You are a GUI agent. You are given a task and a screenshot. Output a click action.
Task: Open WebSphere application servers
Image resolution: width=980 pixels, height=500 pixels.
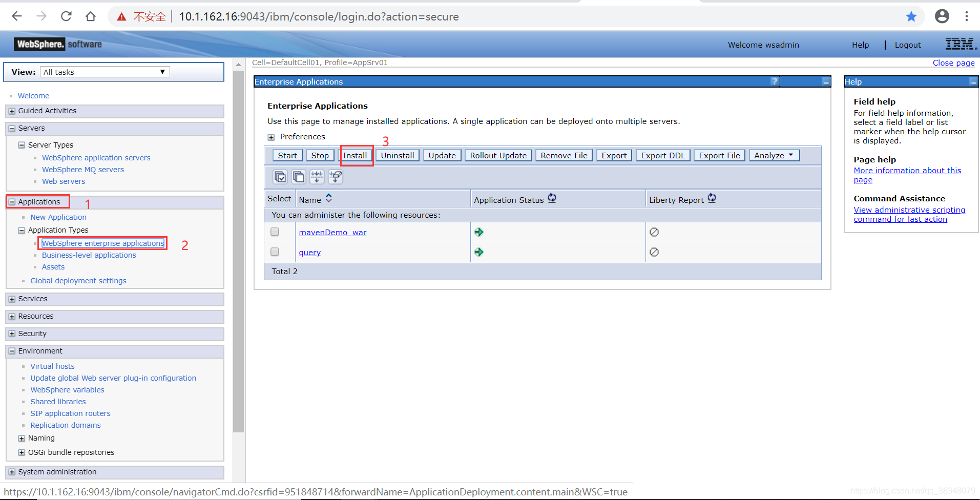96,158
